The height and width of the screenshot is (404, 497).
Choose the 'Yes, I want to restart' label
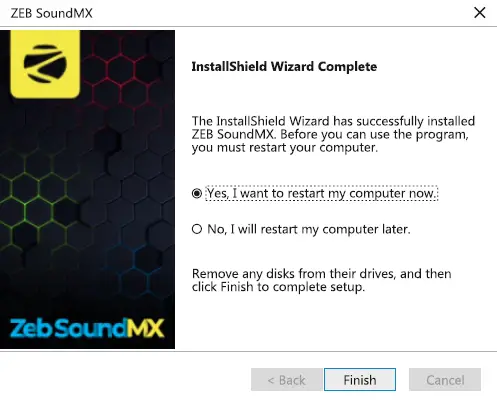[x=322, y=193]
